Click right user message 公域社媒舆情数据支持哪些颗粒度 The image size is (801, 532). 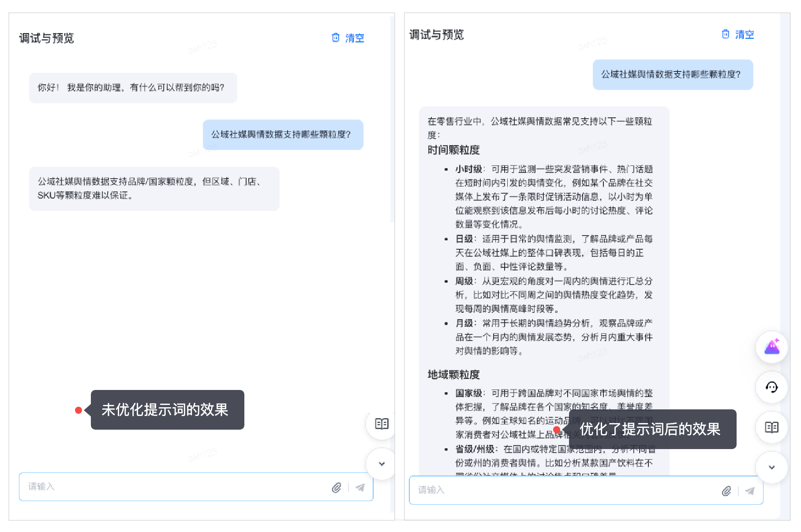[673, 75]
